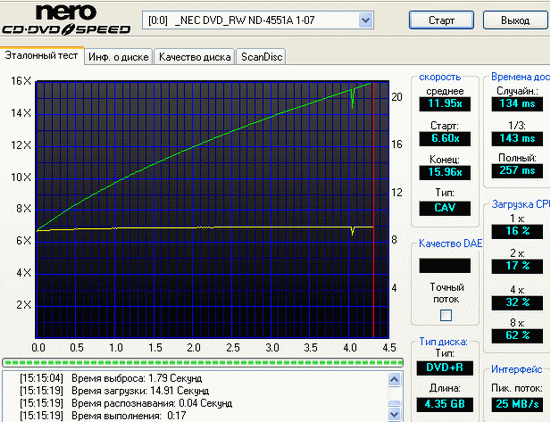The image size is (550, 422).
Task: Click the DVD+R disc type readout
Action: click(x=445, y=368)
